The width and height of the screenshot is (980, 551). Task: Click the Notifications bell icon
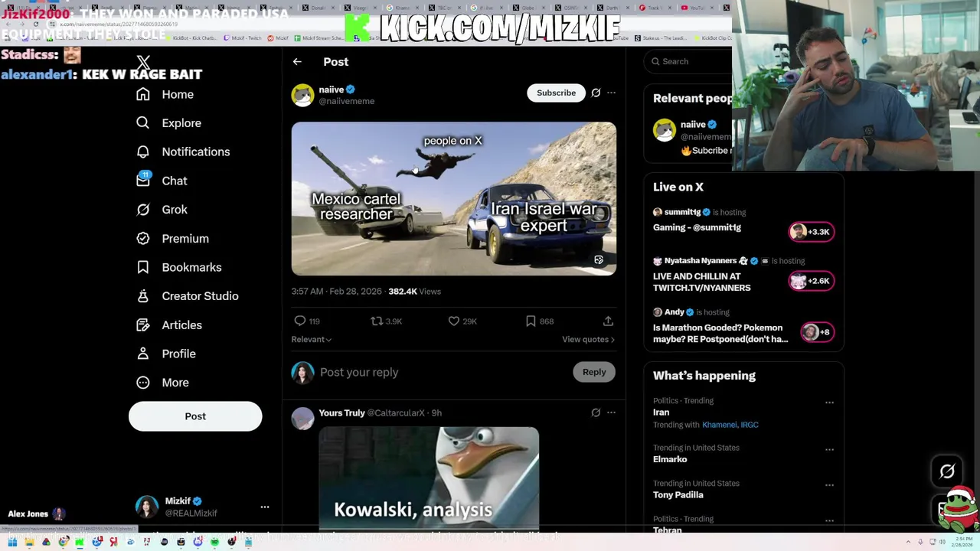click(143, 152)
